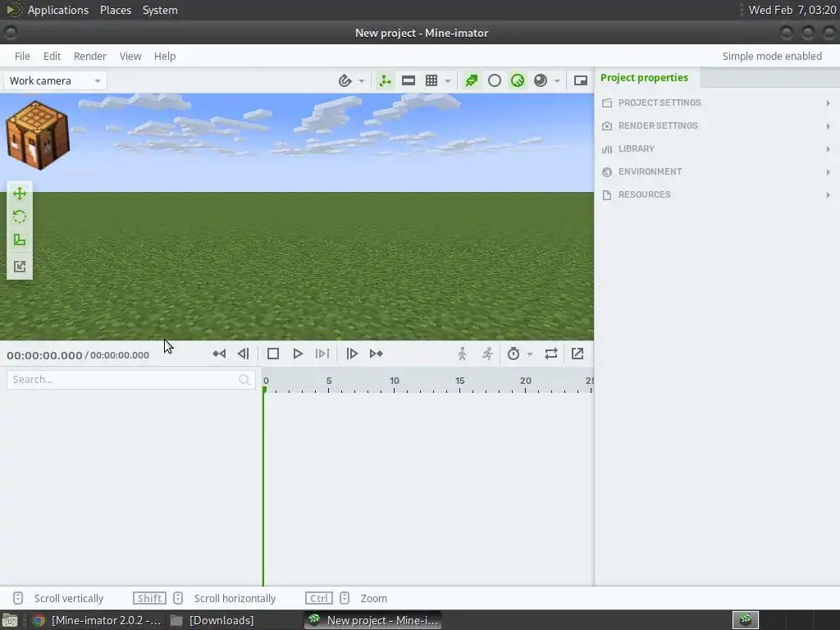
Task: Click frame 20 on timeline ruler
Action: pos(526,381)
